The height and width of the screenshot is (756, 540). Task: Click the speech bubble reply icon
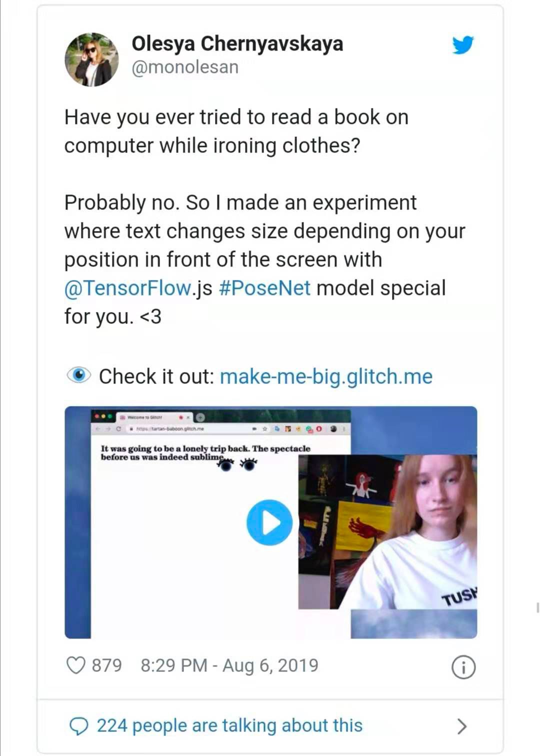point(78,726)
